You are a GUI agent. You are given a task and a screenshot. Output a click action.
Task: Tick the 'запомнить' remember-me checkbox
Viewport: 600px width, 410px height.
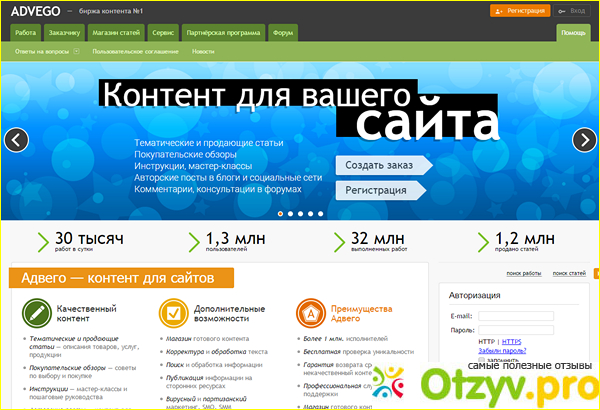482,360
